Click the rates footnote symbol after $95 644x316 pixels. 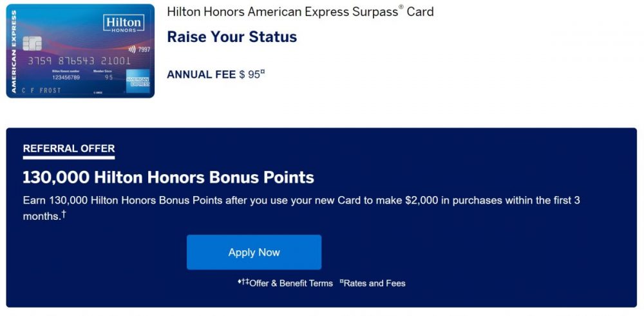pyautogui.click(x=263, y=72)
